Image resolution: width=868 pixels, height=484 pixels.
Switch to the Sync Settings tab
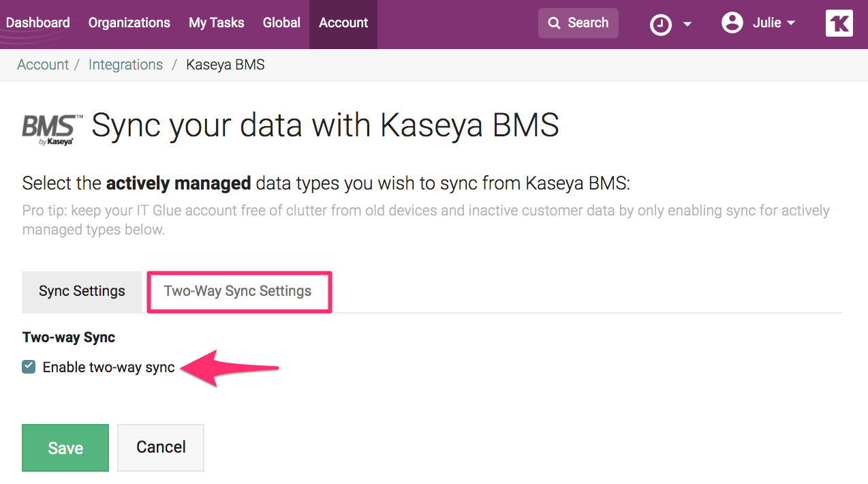tap(81, 291)
